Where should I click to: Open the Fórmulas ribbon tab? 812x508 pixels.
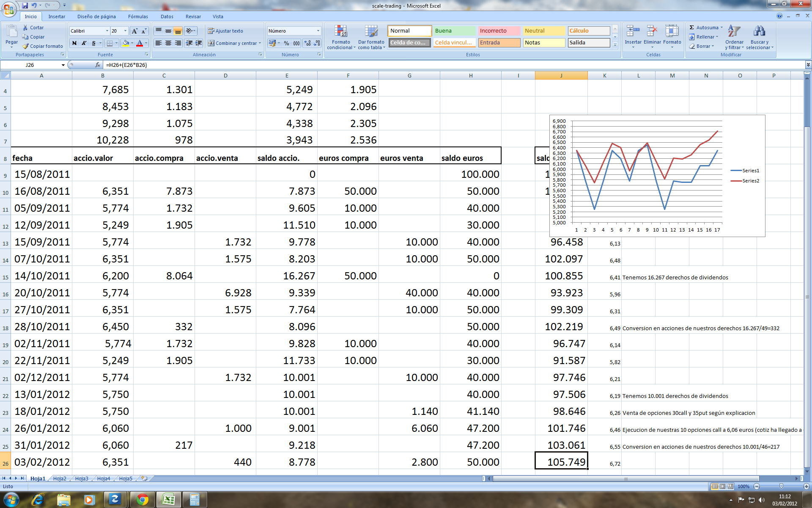click(138, 17)
